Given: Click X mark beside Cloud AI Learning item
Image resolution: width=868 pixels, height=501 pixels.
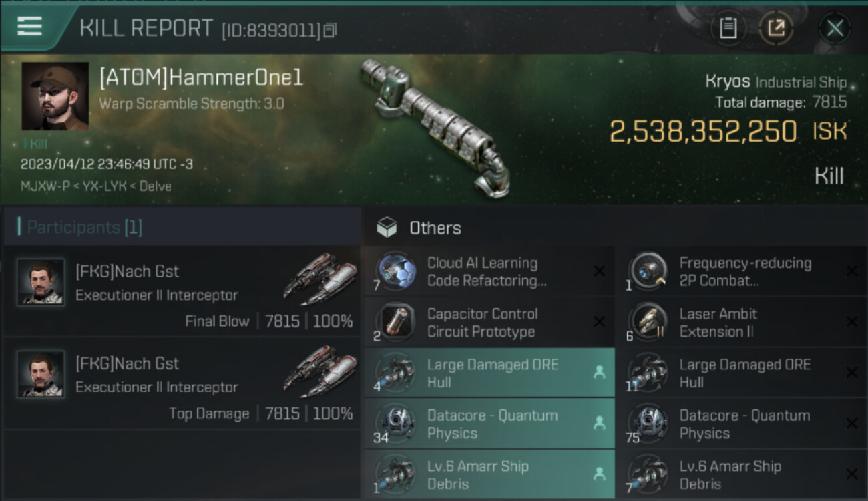Looking at the screenshot, I should (x=600, y=271).
